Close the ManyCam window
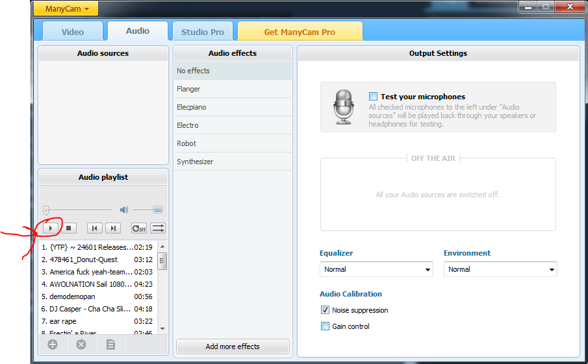588x364 pixels. coord(570,6)
